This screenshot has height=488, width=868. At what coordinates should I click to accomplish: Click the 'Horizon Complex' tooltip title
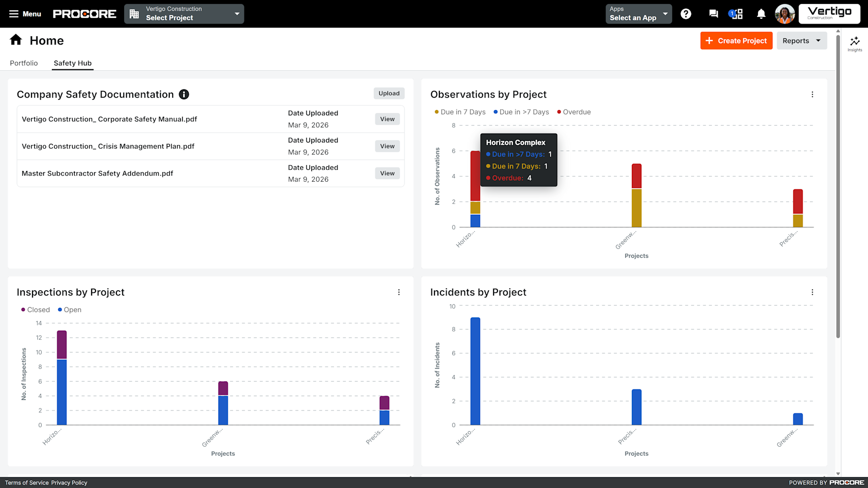pos(515,142)
